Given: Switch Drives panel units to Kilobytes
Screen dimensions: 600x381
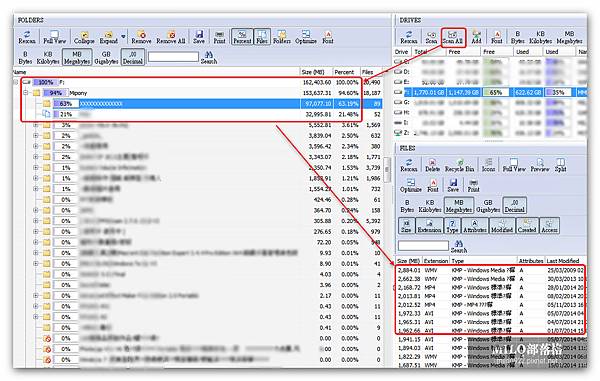Looking at the screenshot, I should pyautogui.click(x=540, y=37).
